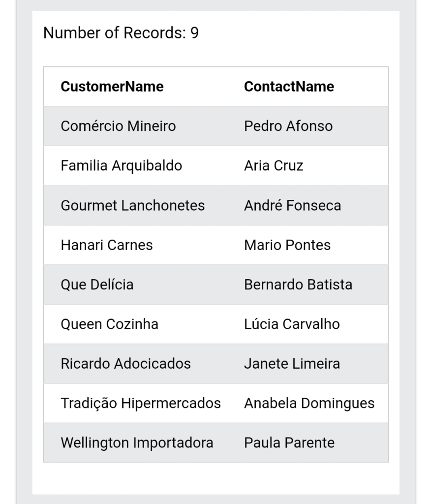Viewport: 431px width, 504px height.
Task: Click the CustomerName column header
Action: pyautogui.click(x=112, y=87)
